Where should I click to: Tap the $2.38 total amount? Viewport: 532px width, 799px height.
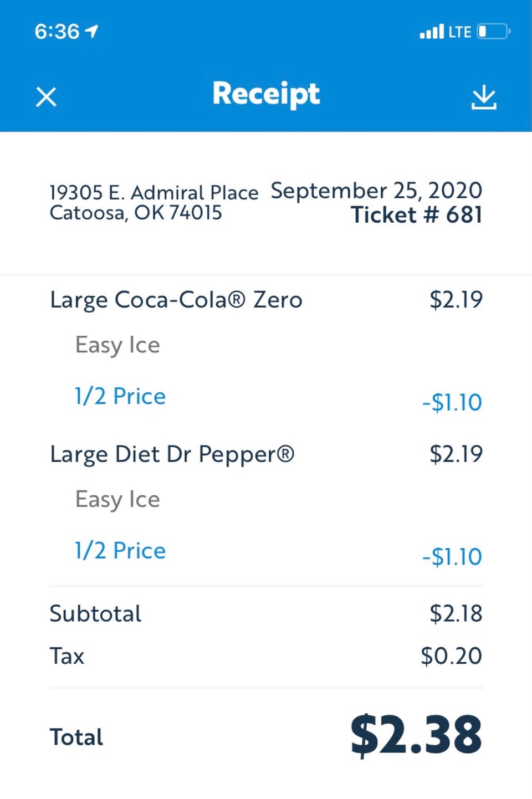[x=416, y=735]
